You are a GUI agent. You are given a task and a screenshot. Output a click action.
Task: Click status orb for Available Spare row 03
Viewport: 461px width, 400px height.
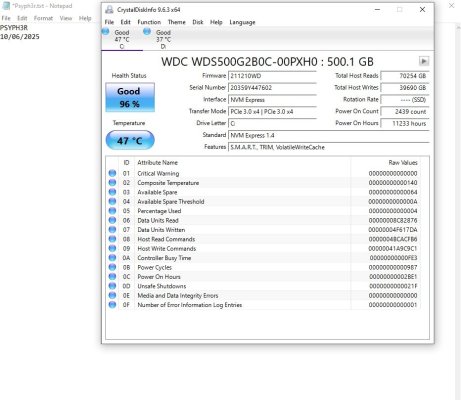click(x=112, y=192)
